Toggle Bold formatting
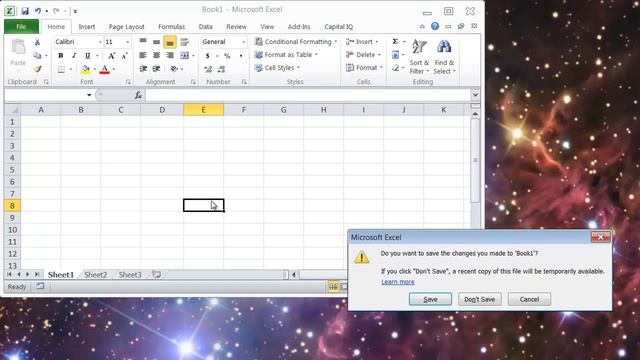Image resolution: width=640 pixels, height=360 pixels. (x=60, y=56)
